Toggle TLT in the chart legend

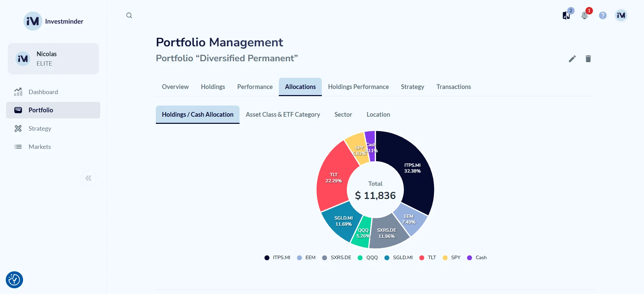pos(428,258)
